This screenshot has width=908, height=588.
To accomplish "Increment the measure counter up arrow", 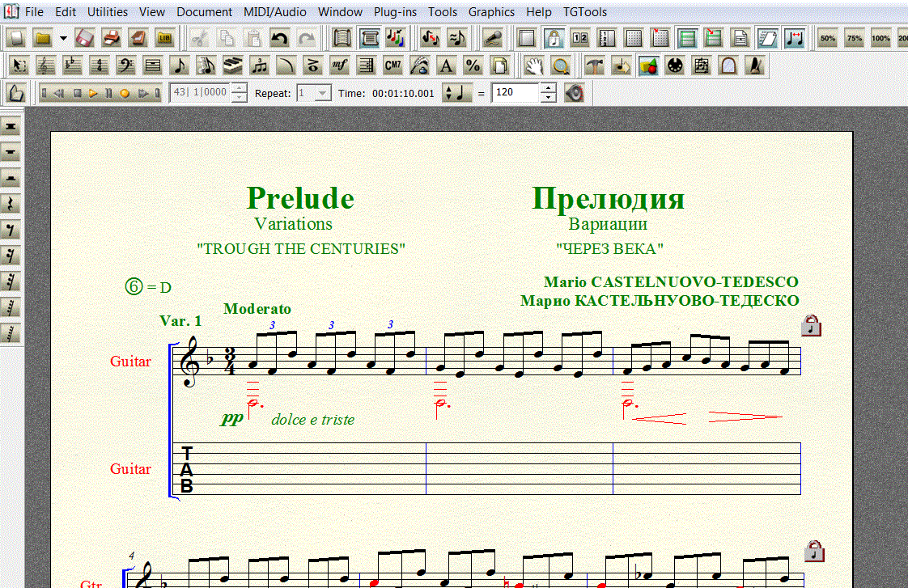I will pyautogui.click(x=239, y=87).
